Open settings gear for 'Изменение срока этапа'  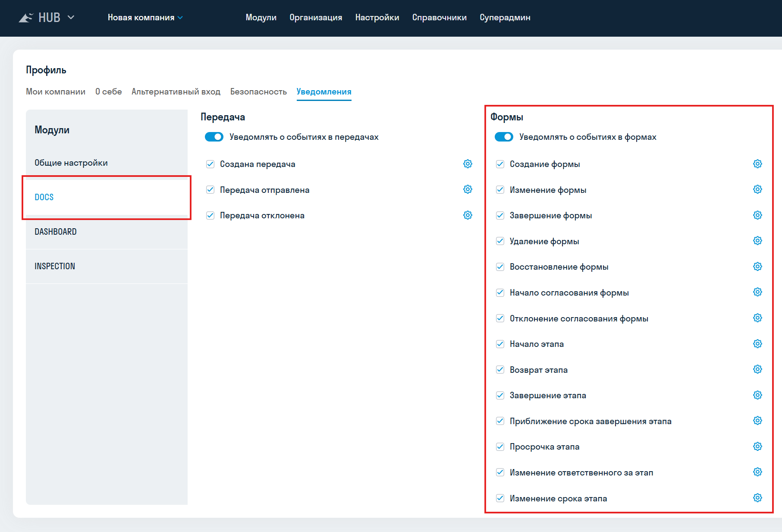coord(757,498)
